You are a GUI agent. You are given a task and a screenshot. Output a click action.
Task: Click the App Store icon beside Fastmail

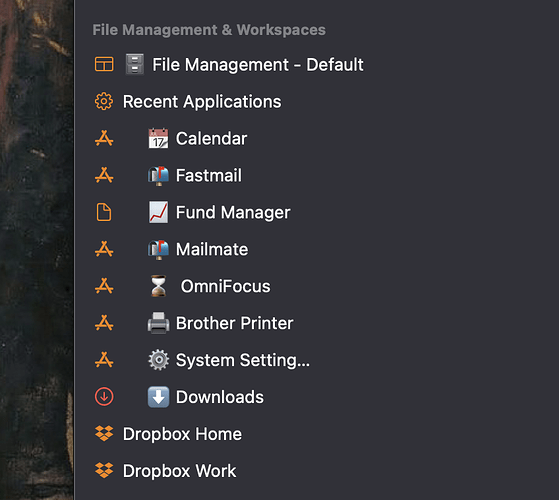click(104, 175)
